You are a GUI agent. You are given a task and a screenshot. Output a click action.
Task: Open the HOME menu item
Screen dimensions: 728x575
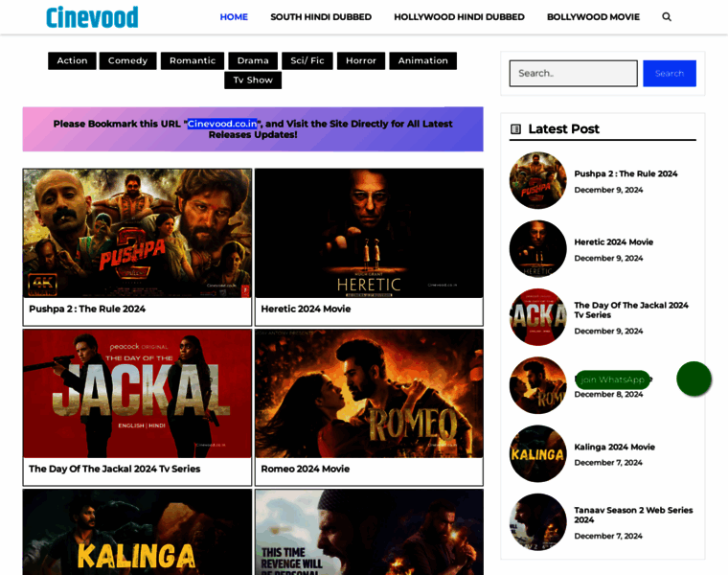click(234, 17)
